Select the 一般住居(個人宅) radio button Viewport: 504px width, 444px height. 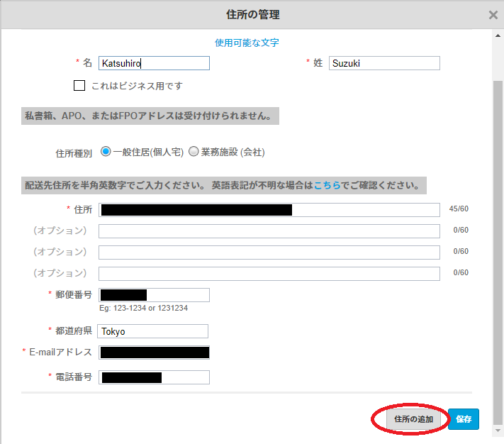[106, 152]
